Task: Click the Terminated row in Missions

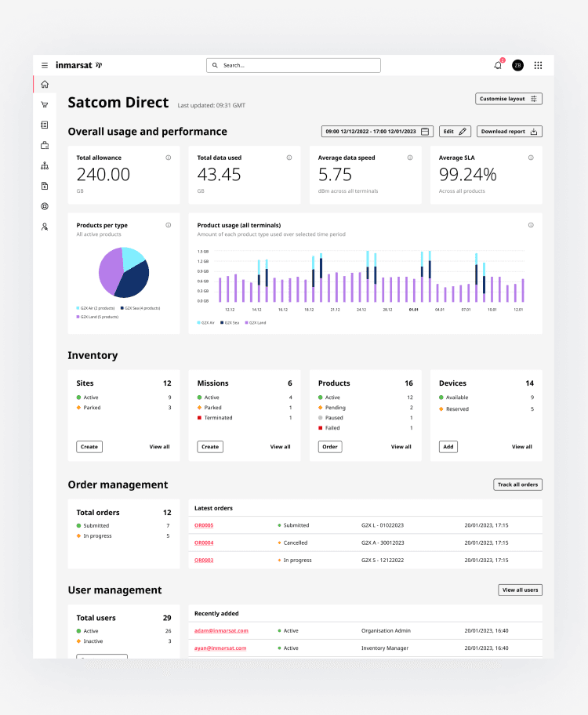Action: [x=245, y=418]
